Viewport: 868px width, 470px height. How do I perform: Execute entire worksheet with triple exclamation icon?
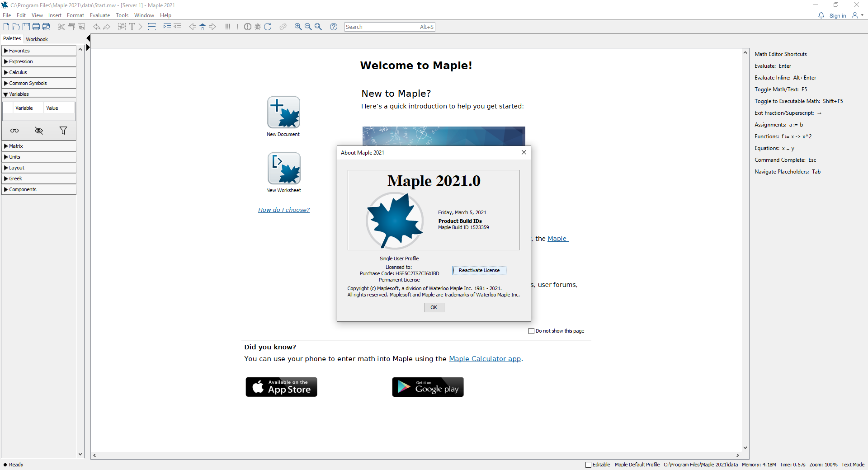click(x=228, y=27)
